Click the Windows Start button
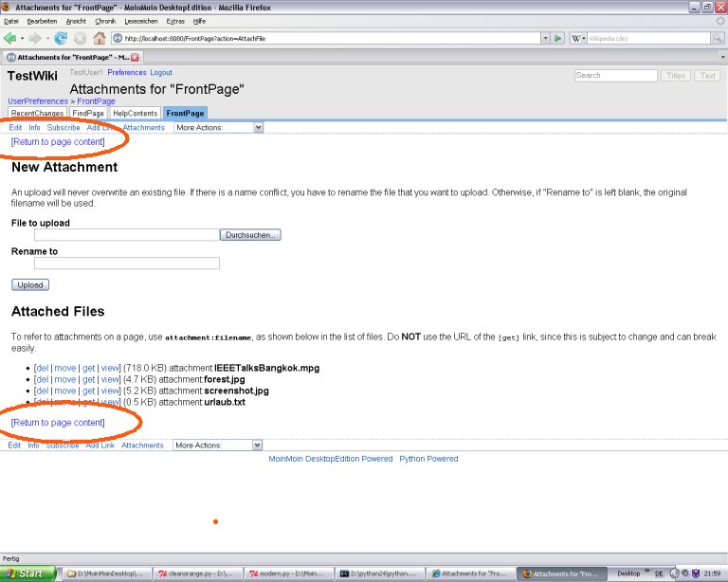This screenshot has width=728, height=582. coord(26,573)
